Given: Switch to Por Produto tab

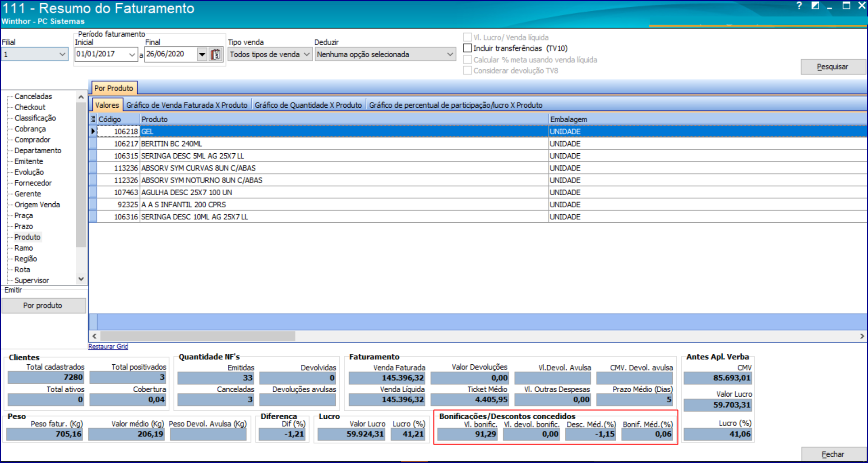Looking at the screenshot, I should point(114,88).
